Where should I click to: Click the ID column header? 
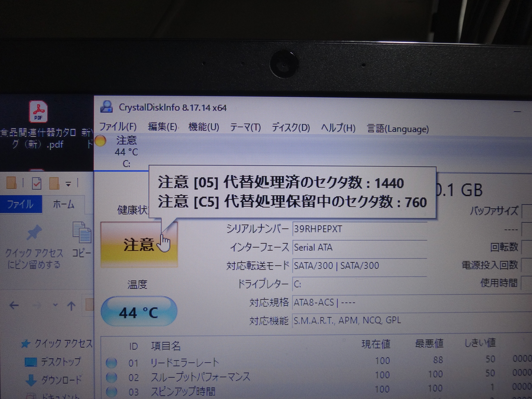(x=133, y=346)
